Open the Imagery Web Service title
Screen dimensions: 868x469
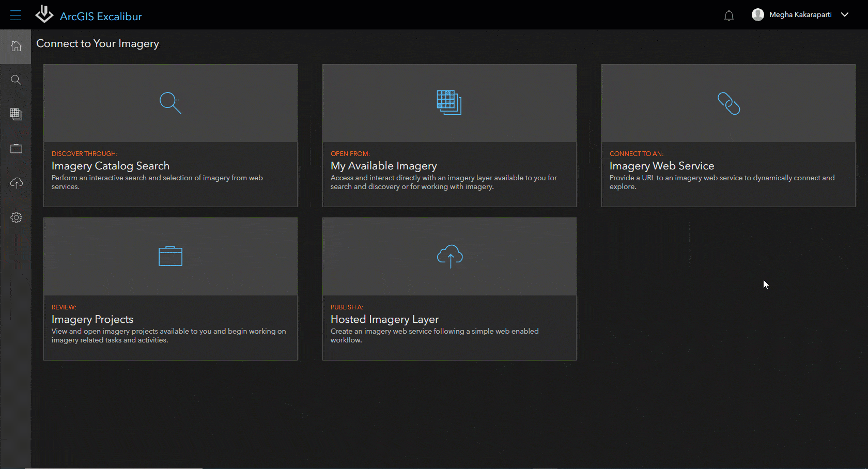662,166
